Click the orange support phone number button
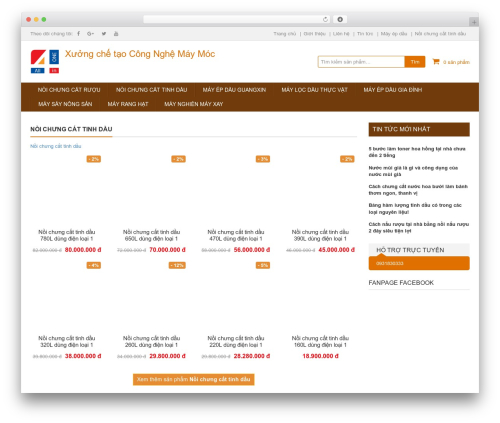Screen dimensions: 500x423 (419, 263)
